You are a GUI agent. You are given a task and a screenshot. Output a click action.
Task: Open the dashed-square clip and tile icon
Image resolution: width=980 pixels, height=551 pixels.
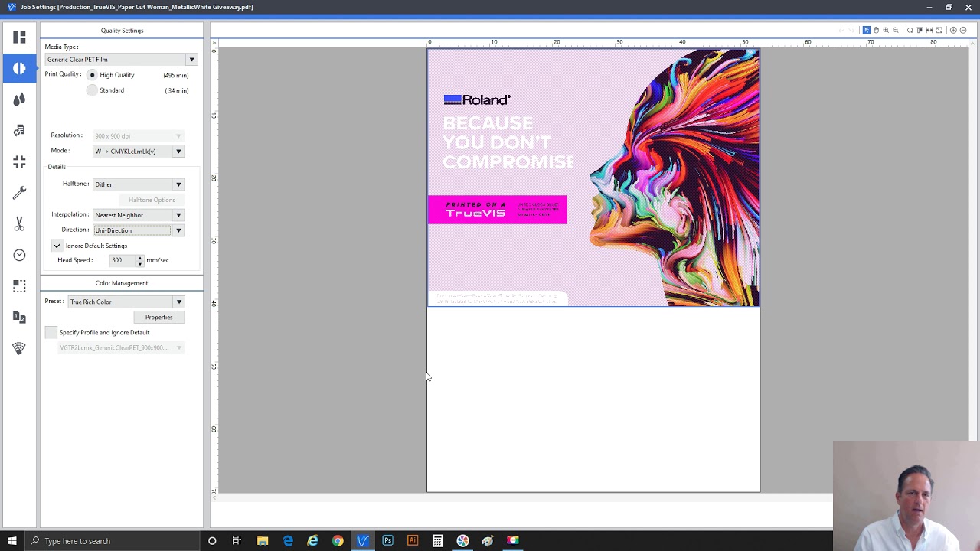pos(19,285)
